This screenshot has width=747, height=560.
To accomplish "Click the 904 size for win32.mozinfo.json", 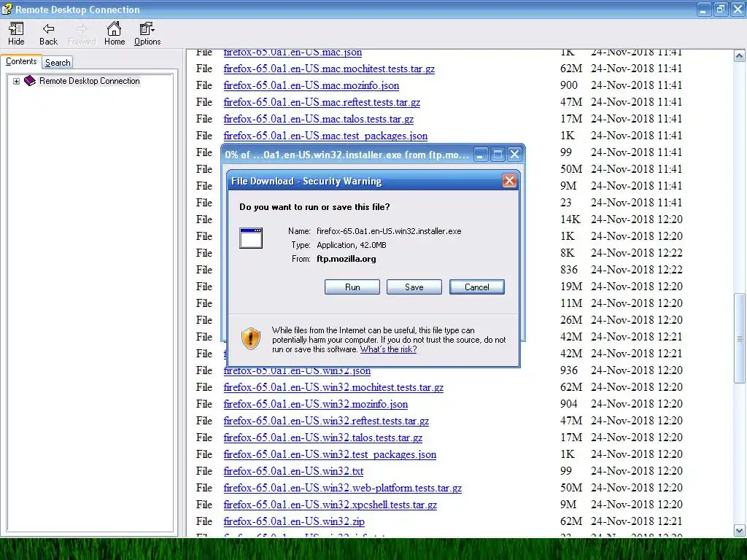I will pos(569,404).
